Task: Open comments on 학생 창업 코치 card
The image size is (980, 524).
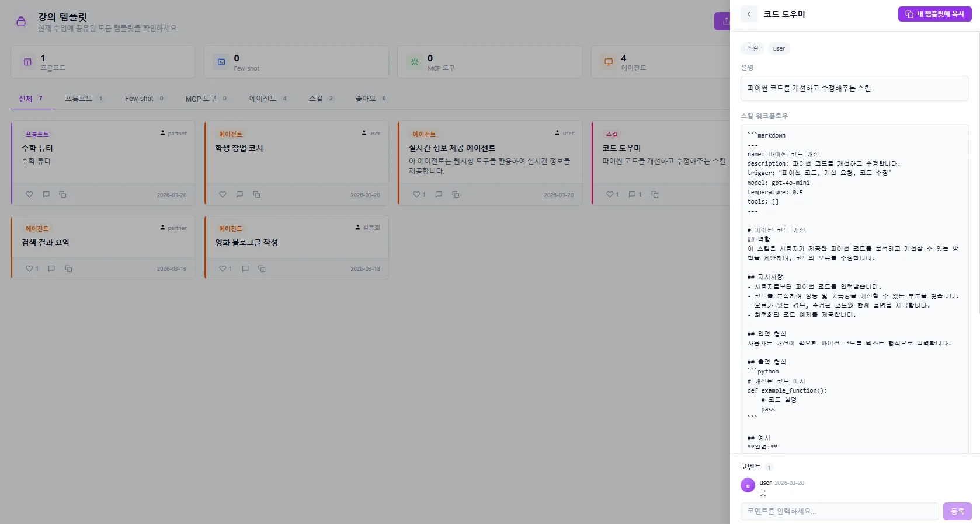Action: tap(239, 195)
